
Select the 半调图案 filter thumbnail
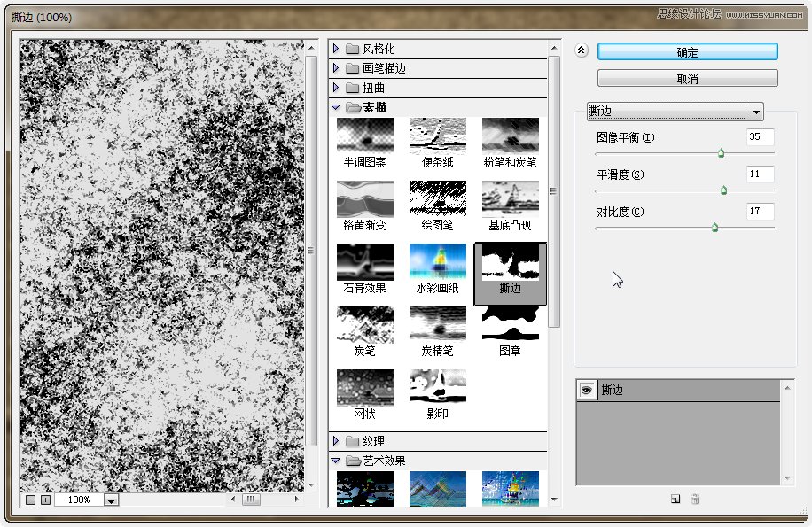pyautogui.click(x=364, y=136)
